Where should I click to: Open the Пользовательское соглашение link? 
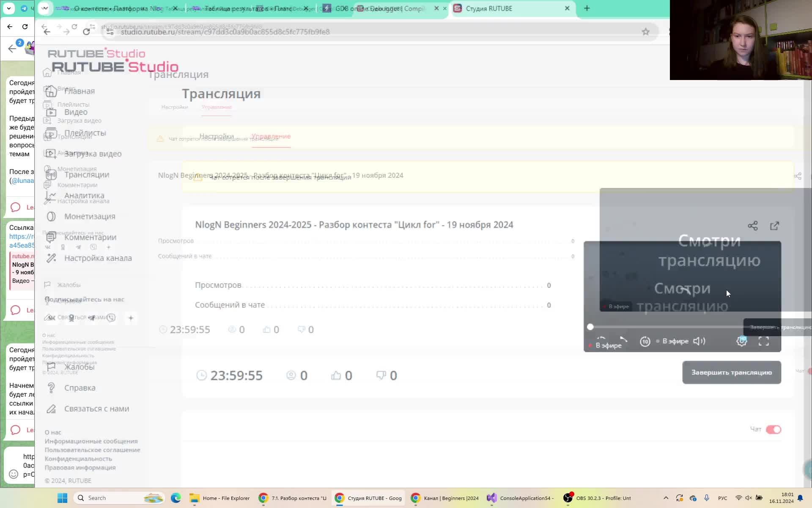(92, 450)
